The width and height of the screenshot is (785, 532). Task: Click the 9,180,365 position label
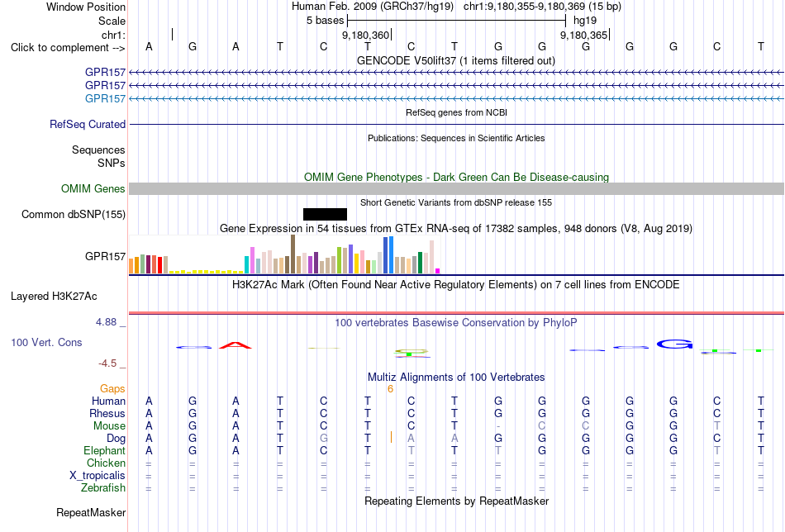point(583,35)
